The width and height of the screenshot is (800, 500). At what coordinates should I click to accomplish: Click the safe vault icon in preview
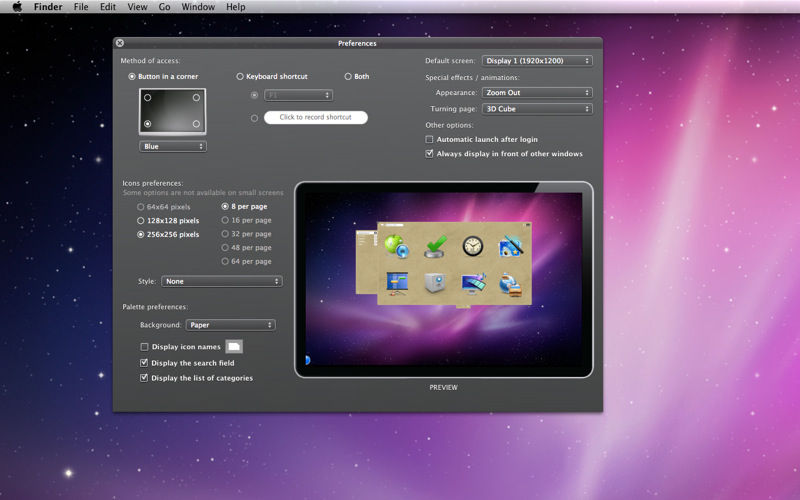434,283
